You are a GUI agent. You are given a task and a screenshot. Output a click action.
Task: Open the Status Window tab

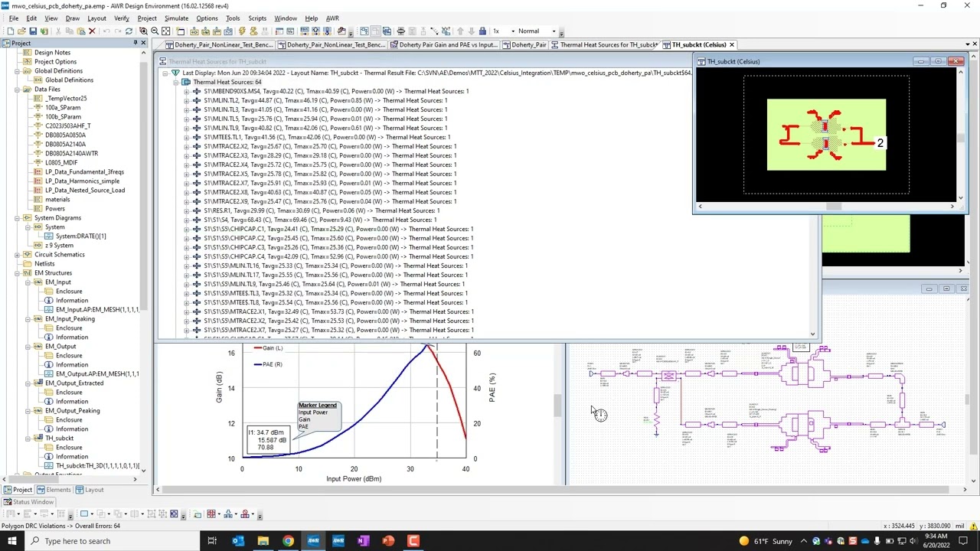[28, 502]
